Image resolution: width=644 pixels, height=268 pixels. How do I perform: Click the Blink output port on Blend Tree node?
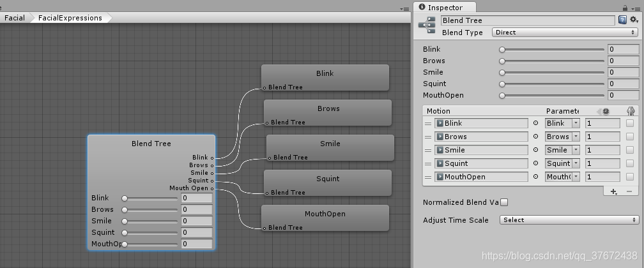click(x=212, y=158)
